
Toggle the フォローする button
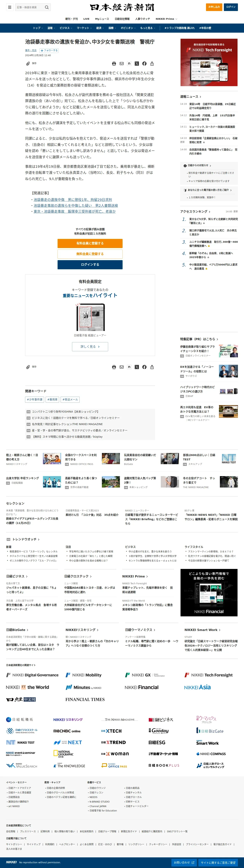(49, 50)
